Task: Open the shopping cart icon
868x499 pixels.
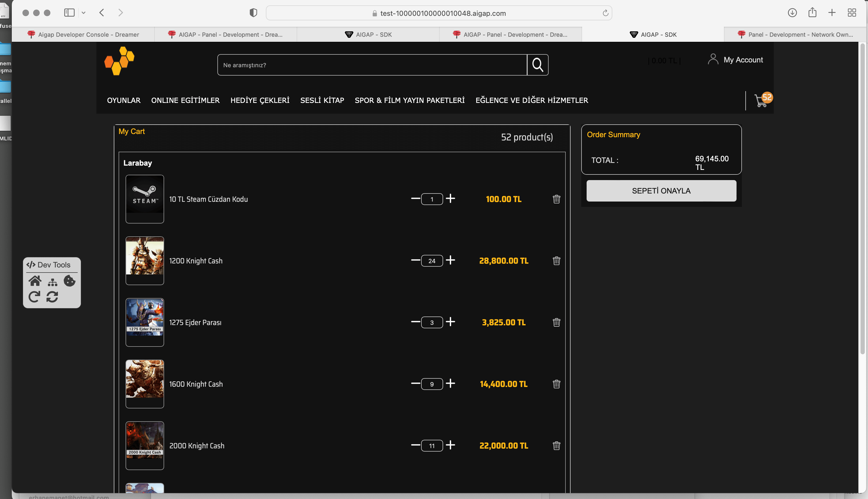Action: [x=763, y=100]
